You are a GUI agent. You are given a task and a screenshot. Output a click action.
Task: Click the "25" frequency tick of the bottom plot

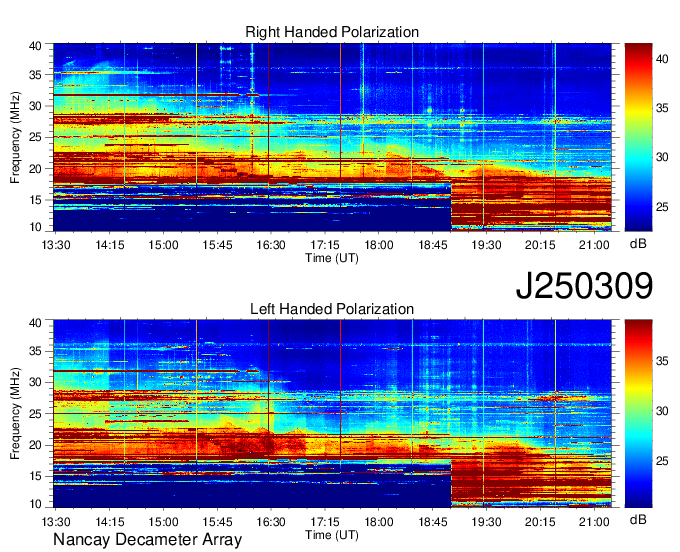tap(35, 414)
